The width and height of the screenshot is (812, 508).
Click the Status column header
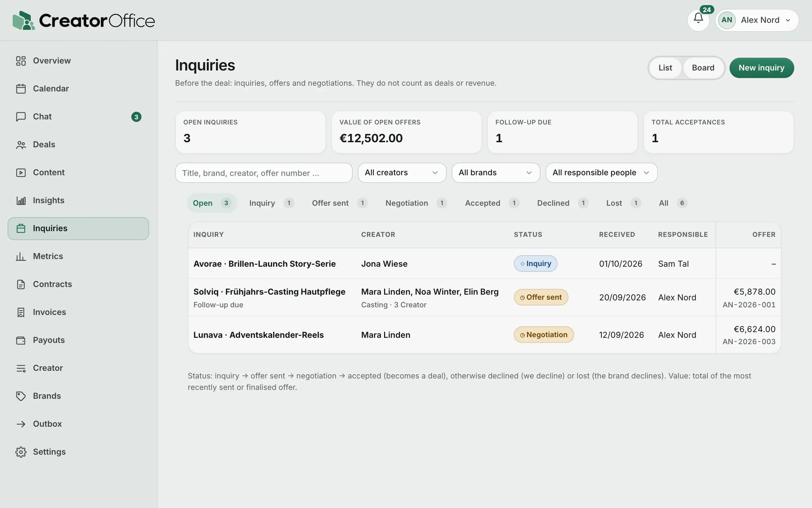click(x=528, y=235)
